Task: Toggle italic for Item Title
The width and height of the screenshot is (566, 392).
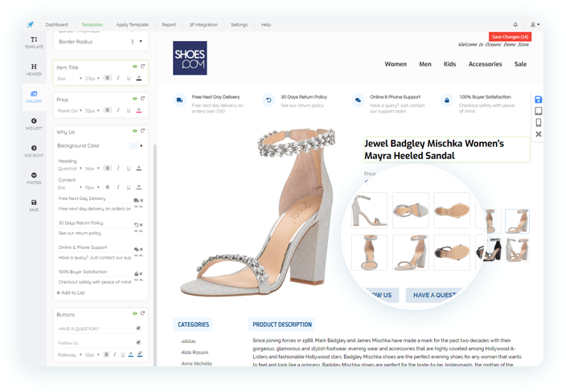Action: 118,78
